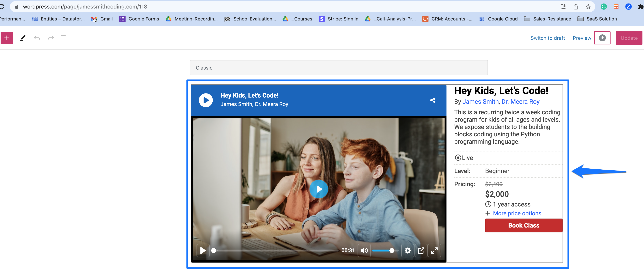Open the list view outline icon
This screenshot has width=644, height=271.
click(x=65, y=38)
